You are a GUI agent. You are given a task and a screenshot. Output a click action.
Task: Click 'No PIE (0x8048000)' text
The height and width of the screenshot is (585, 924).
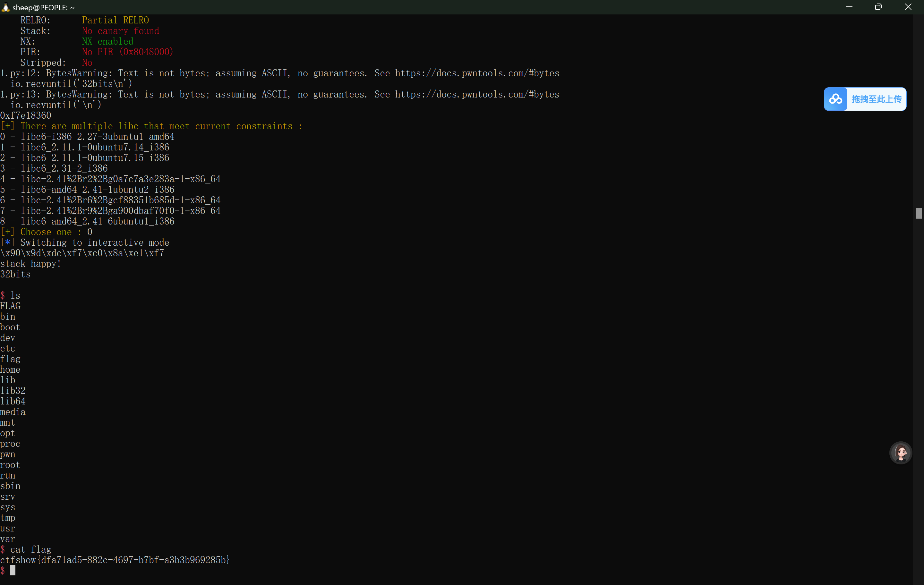click(128, 52)
